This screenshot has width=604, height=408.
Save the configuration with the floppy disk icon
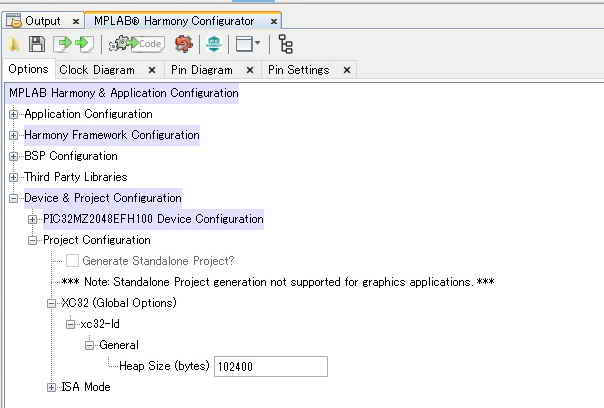[37, 44]
